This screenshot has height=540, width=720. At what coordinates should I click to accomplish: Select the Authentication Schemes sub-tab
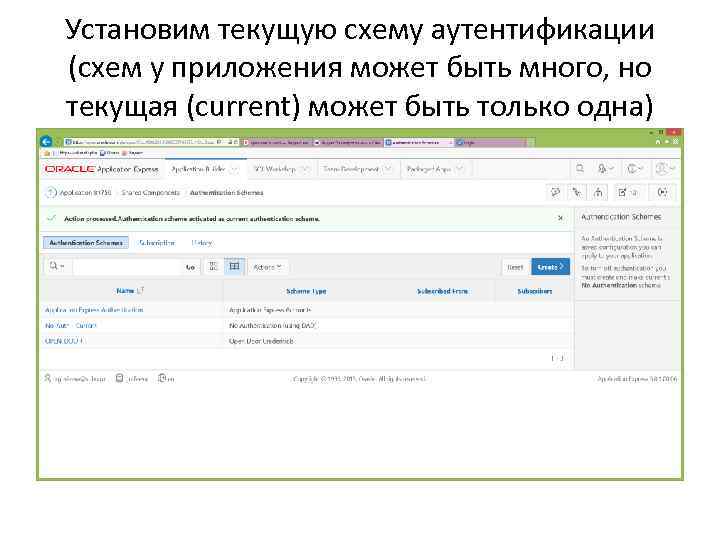click(86, 242)
